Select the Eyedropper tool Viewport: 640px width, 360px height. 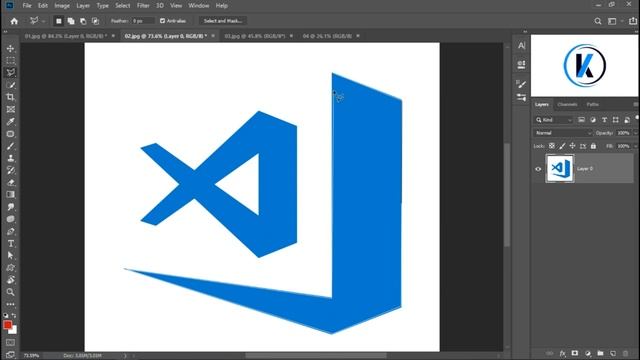pos(11,122)
